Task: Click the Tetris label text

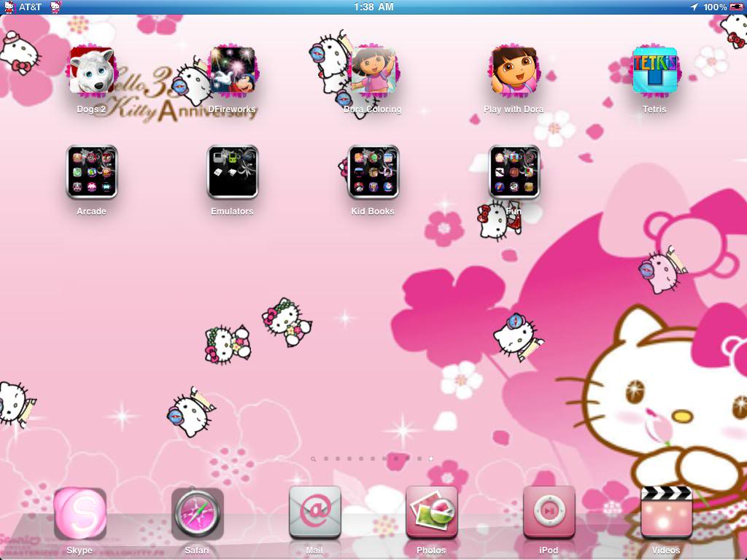Action: tap(654, 109)
